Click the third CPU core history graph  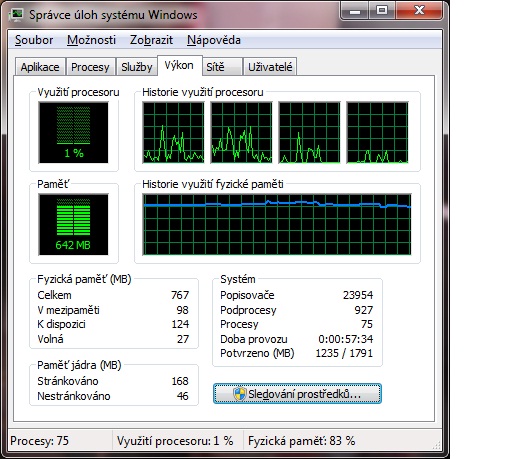click(x=309, y=133)
